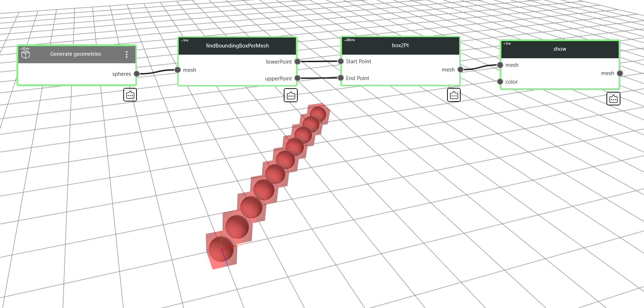Click the upperPoint label
This screenshot has height=308, width=644.
pos(278,79)
